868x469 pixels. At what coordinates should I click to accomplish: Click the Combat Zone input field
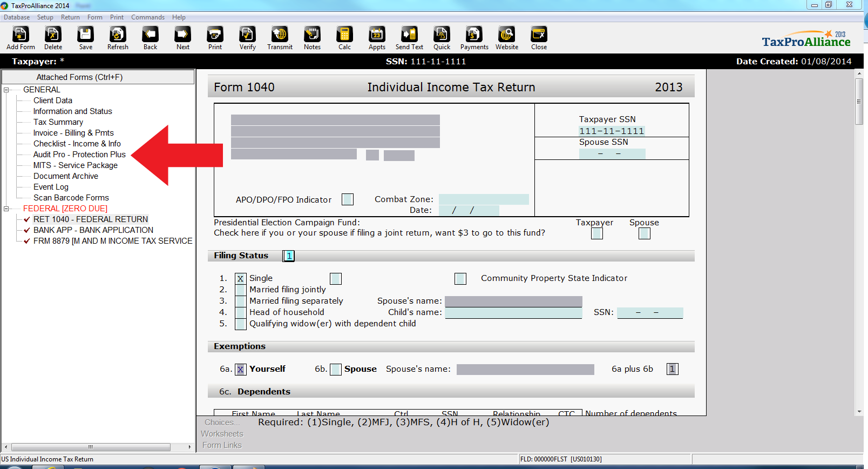click(x=484, y=199)
